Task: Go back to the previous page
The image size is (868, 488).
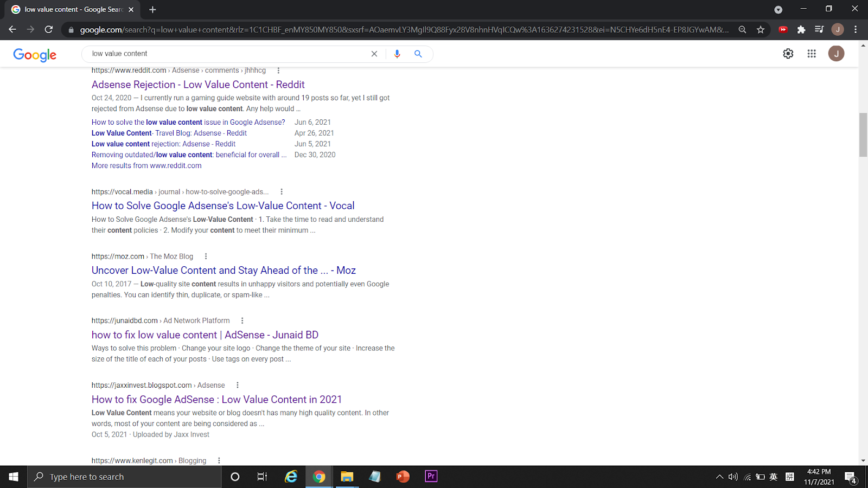Action: click(12, 29)
